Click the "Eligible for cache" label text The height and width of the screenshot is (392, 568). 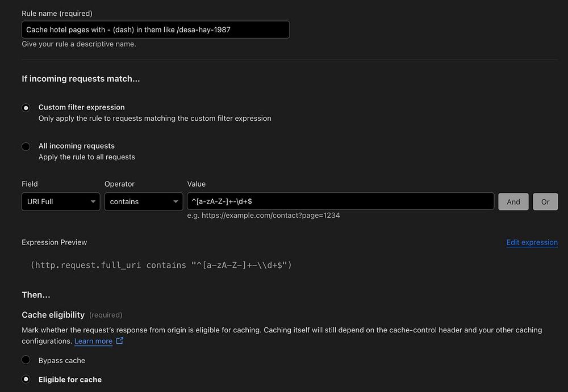click(x=70, y=380)
